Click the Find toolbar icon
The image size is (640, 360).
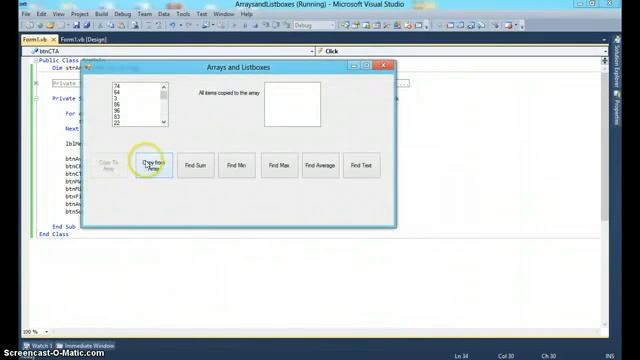coord(135,25)
